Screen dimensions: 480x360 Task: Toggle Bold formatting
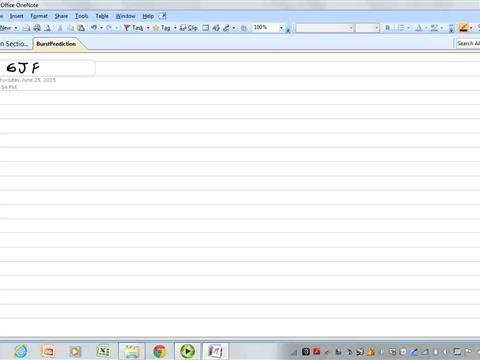[387, 28]
